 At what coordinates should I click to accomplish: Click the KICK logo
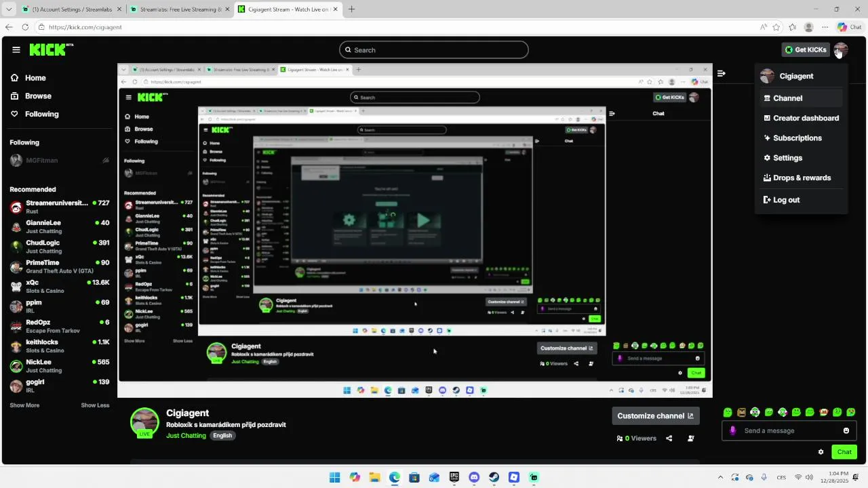point(52,49)
